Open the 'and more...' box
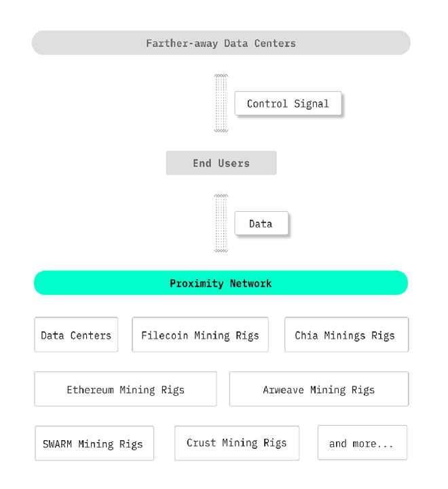 pyautogui.click(x=362, y=443)
